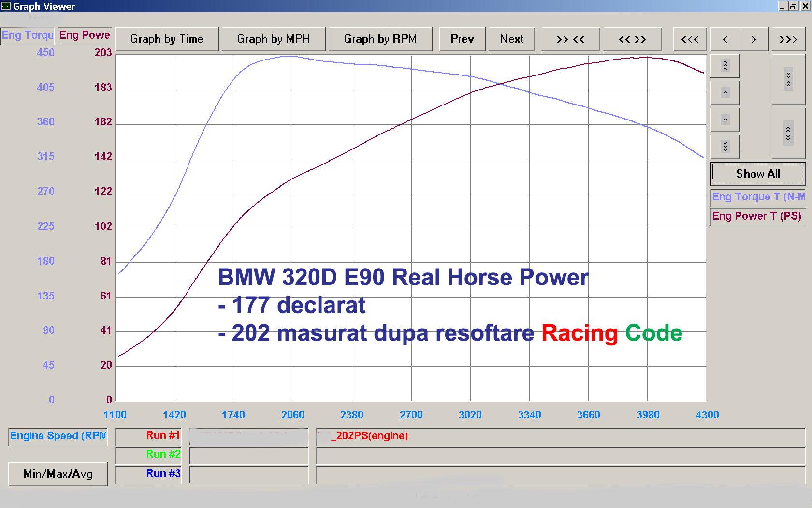The width and height of the screenshot is (812, 508).
Task: Click the vertical expand (outward chevrons) button
Action: pyautogui.click(x=788, y=133)
